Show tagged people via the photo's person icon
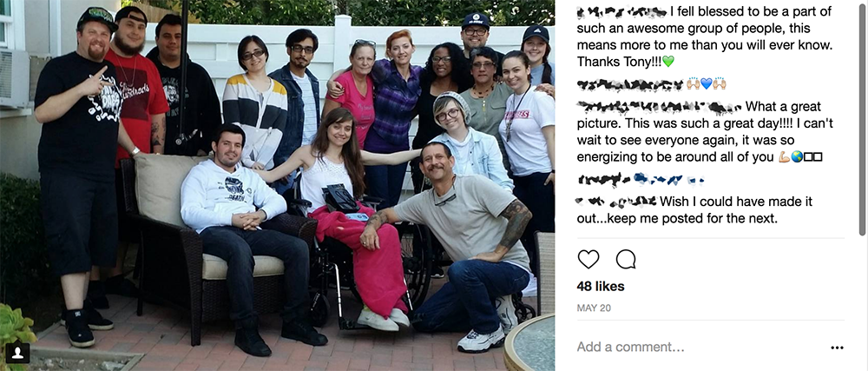 coord(17,352)
